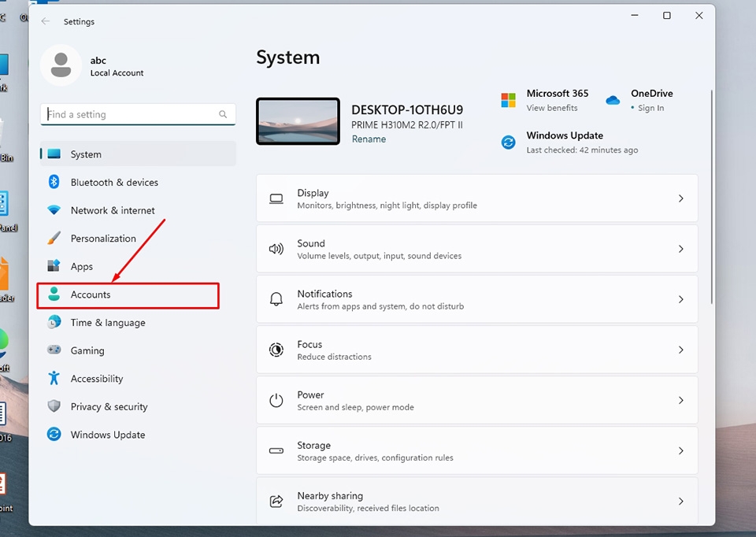Click the Network wifi icon in sidebar
This screenshot has height=537, width=756.
tap(54, 210)
